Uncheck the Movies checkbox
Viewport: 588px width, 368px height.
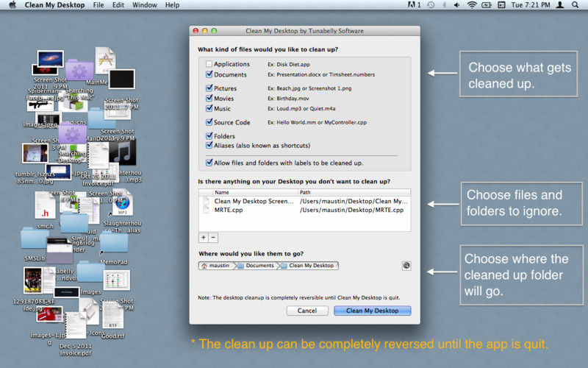tap(209, 98)
